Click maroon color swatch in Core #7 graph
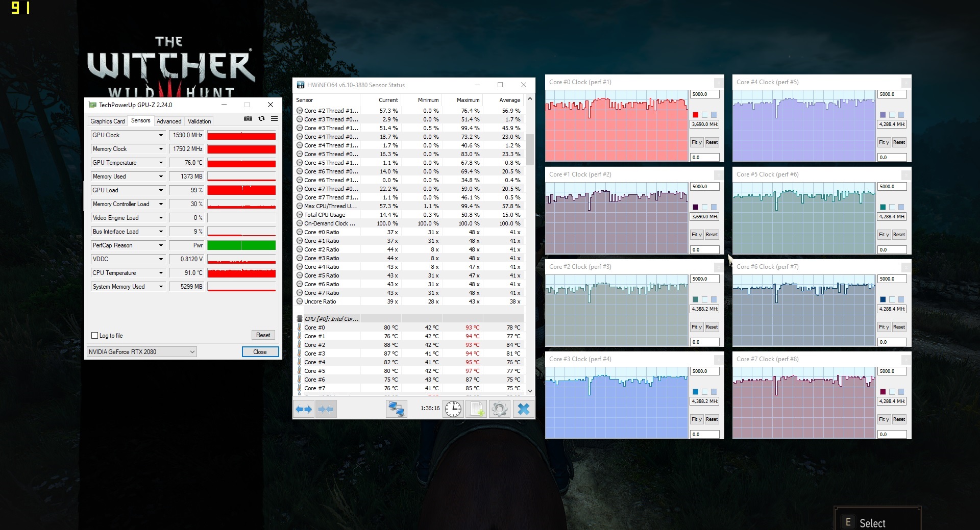Image resolution: width=980 pixels, height=530 pixels. [x=883, y=392]
